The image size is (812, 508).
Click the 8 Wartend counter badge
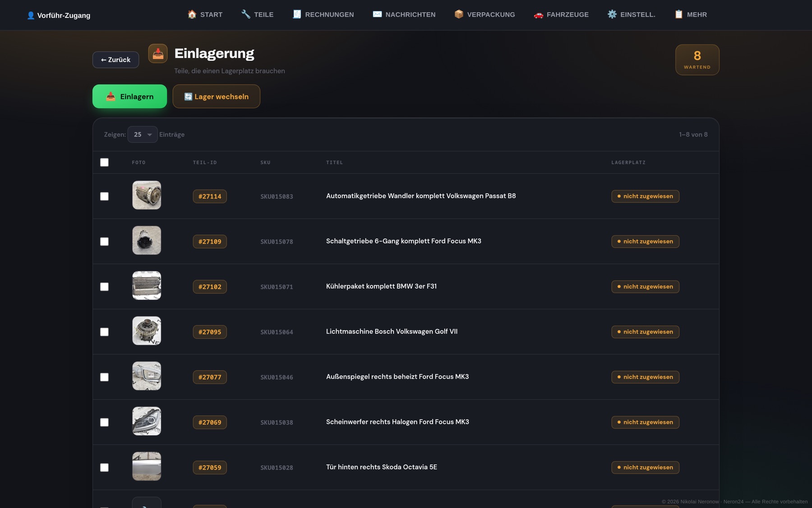(x=697, y=60)
